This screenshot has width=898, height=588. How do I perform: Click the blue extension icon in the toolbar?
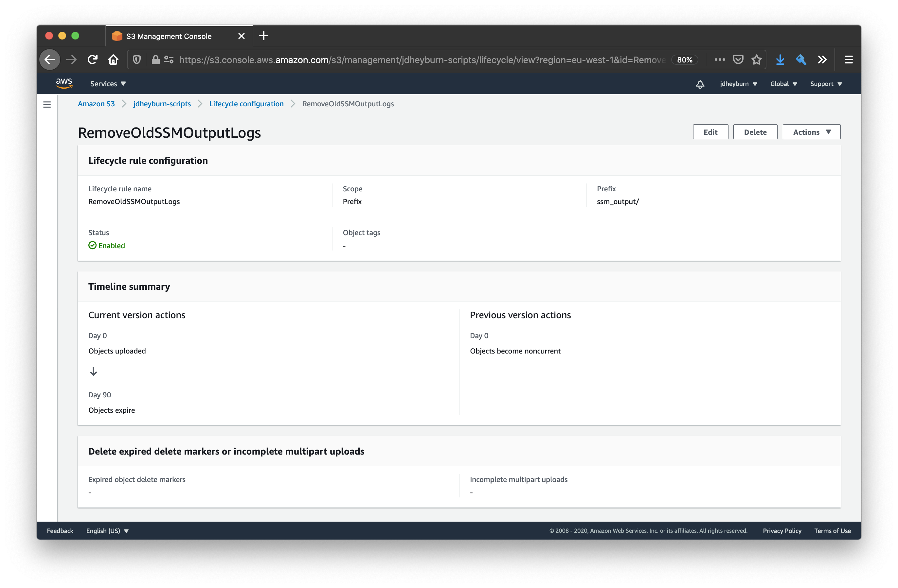[x=801, y=60]
